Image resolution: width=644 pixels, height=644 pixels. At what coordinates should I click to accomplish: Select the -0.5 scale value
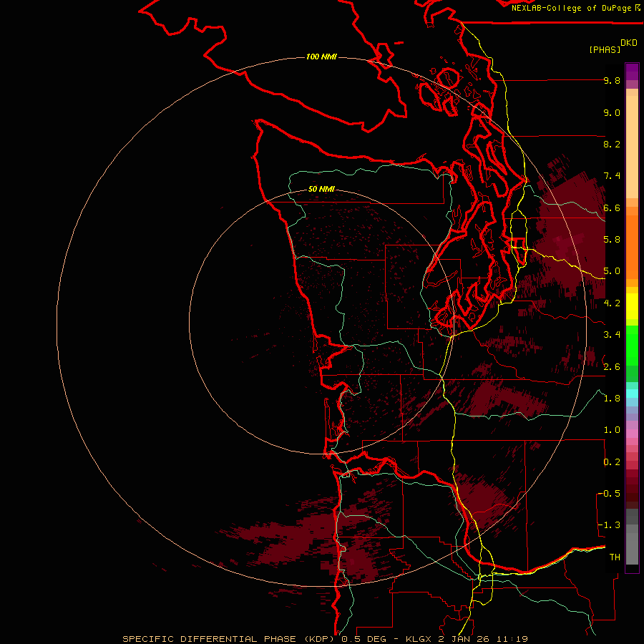(x=609, y=494)
